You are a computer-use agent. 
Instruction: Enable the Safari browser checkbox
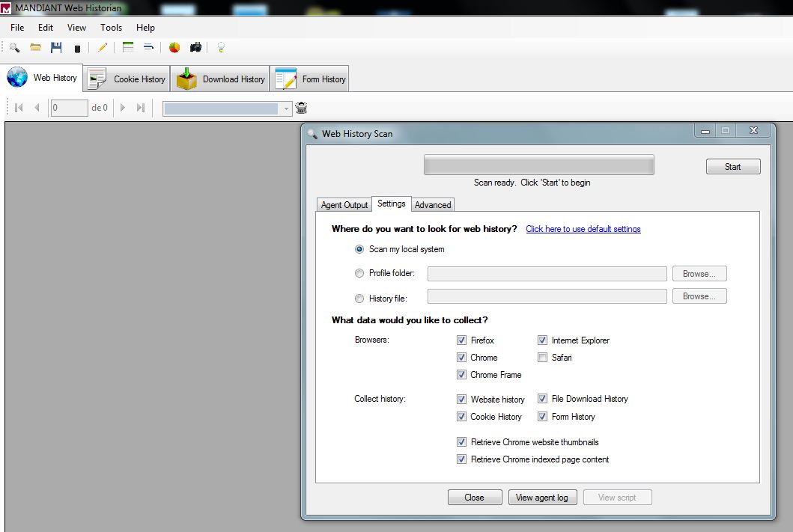(542, 357)
